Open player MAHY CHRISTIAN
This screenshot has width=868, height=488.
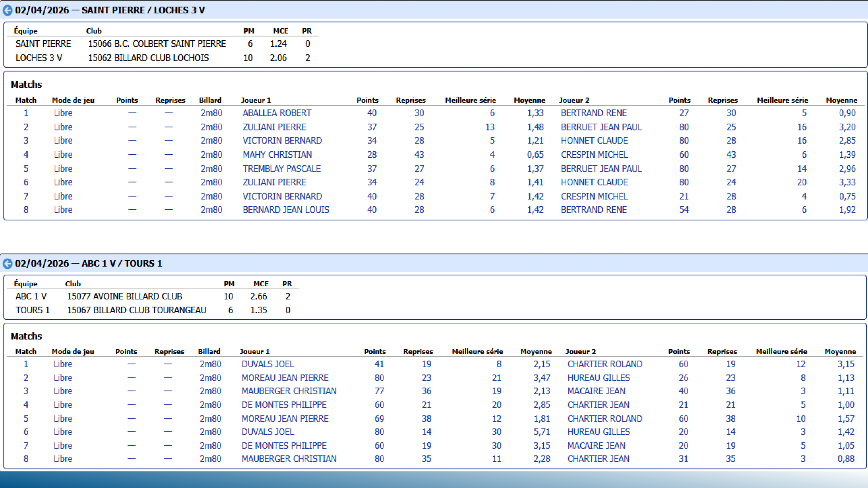coord(277,155)
